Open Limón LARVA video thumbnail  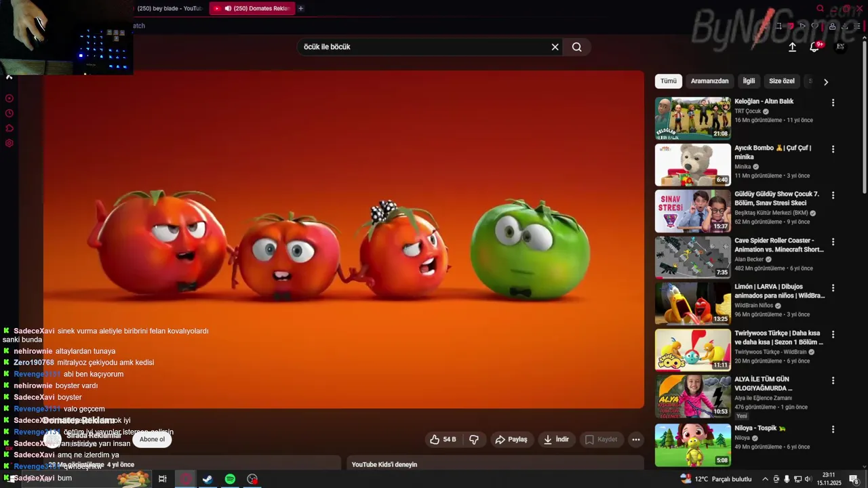point(692,304)
